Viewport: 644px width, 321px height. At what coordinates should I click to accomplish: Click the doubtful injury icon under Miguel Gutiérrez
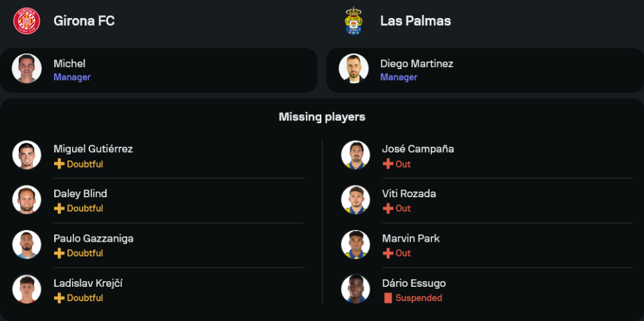pyautogui.click(x=59, y=164)
